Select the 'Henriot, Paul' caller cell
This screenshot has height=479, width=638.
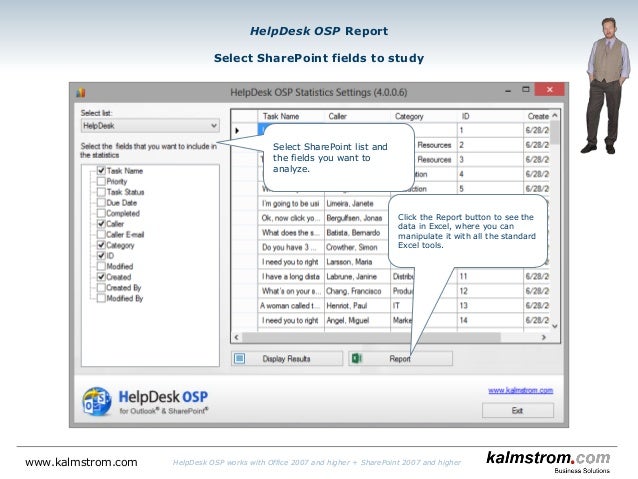(x=357, y=306)
